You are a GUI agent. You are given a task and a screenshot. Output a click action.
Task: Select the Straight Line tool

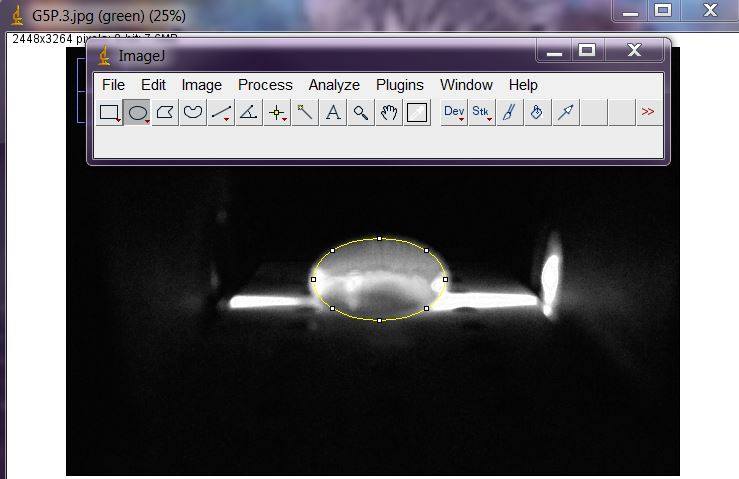222,113
